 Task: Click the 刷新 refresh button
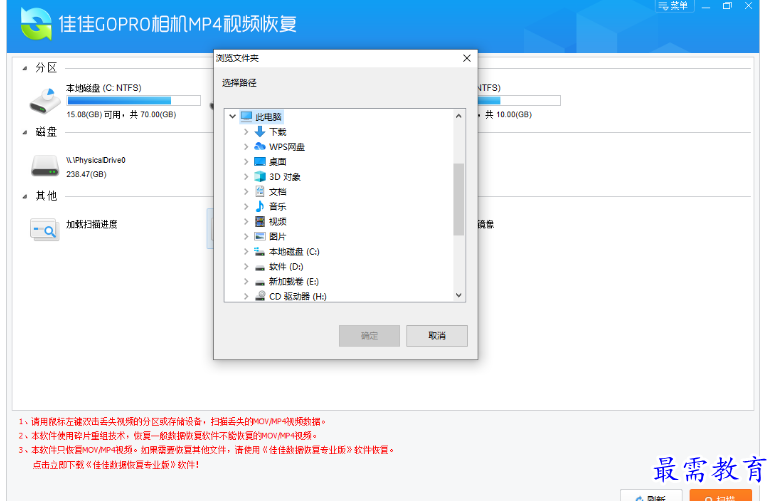click(651, 496)
